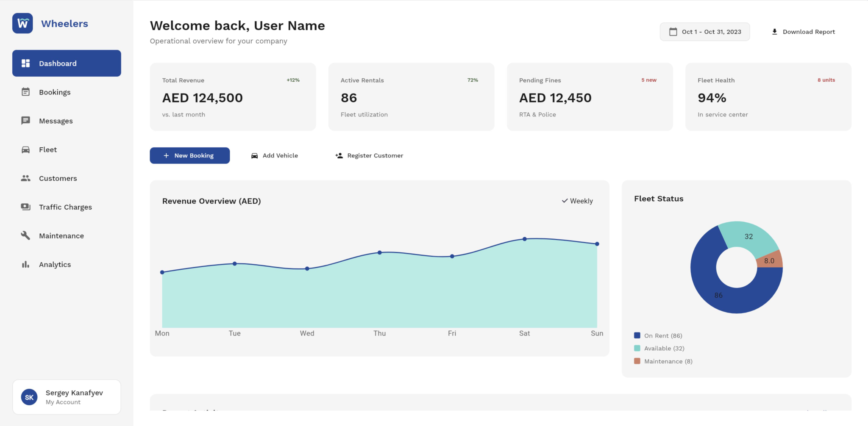This screenshot has height=426, width=868.
Task: Go to the Messages section
Action: [x=67, y=121]
